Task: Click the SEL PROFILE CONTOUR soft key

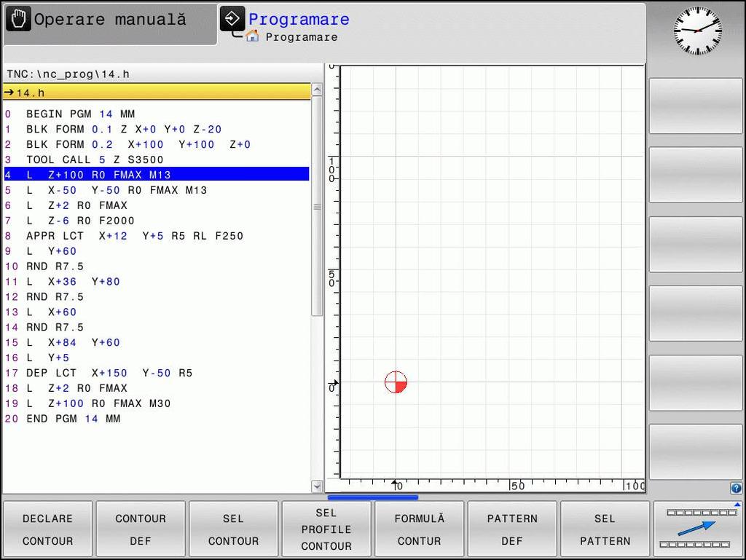Action: pos(326,529)
